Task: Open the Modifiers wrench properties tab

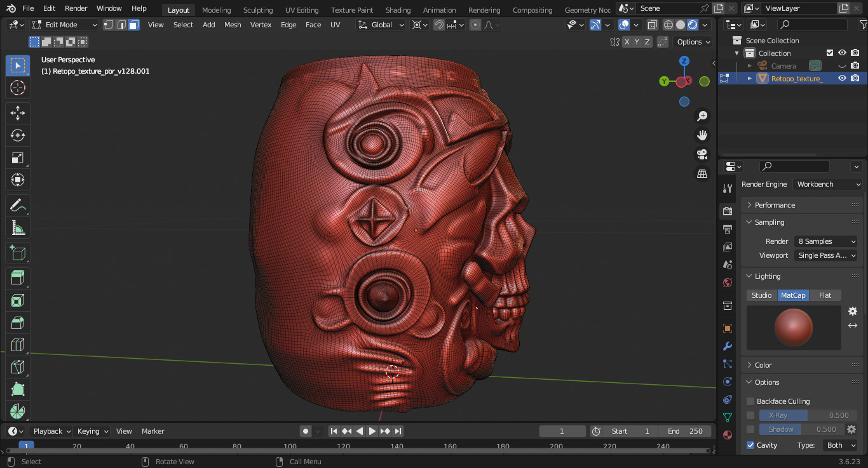Action: click(x=728, y=346)
